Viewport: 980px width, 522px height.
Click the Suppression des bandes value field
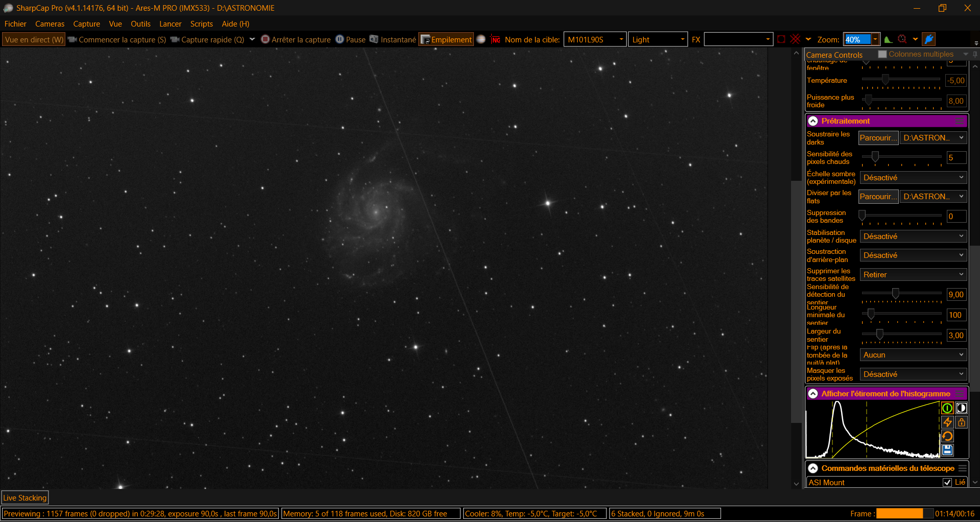tap(957, 217)
